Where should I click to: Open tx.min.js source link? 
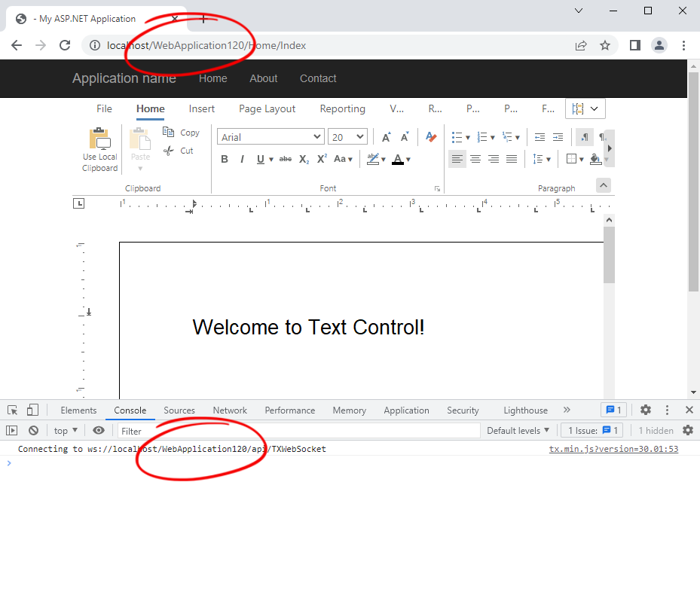click(x=613, y=449)
